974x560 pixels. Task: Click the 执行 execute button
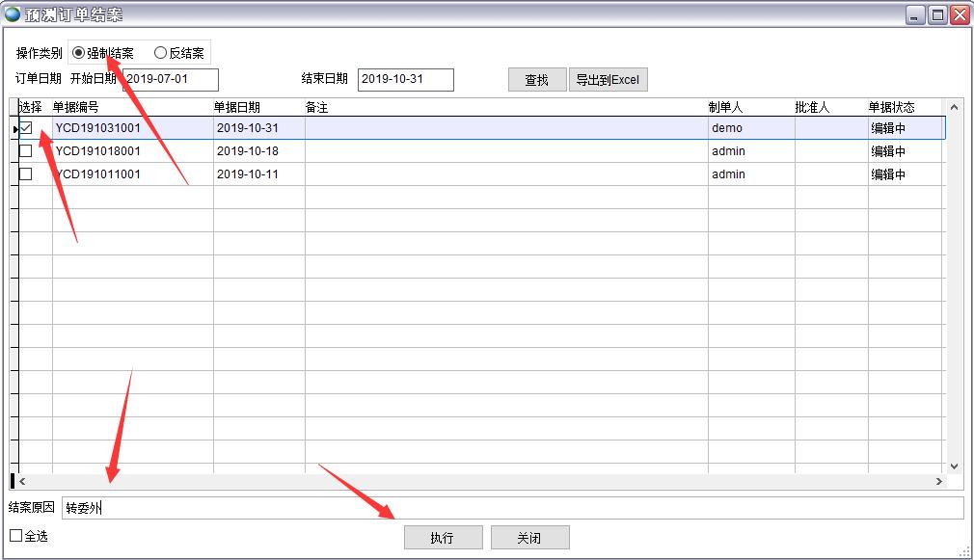pyautogui.click(x=442, y=538)
